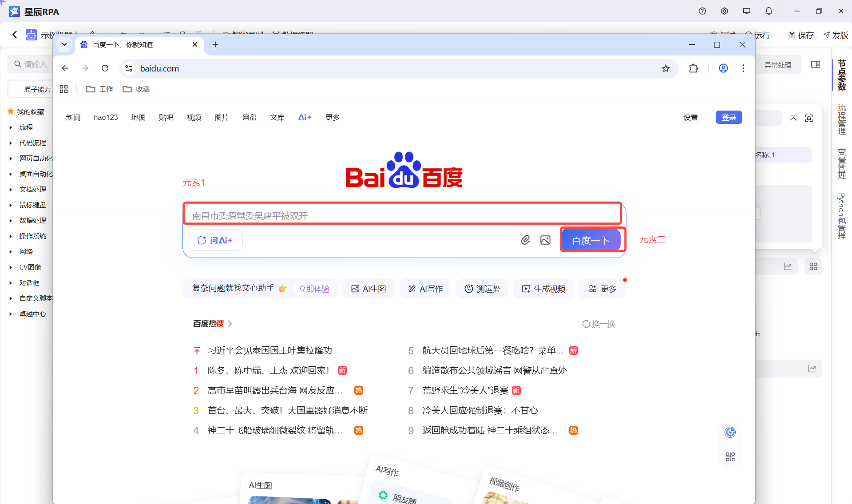Open the browser apps grid icon
852x504 pixels.
(x=64, y=89)
